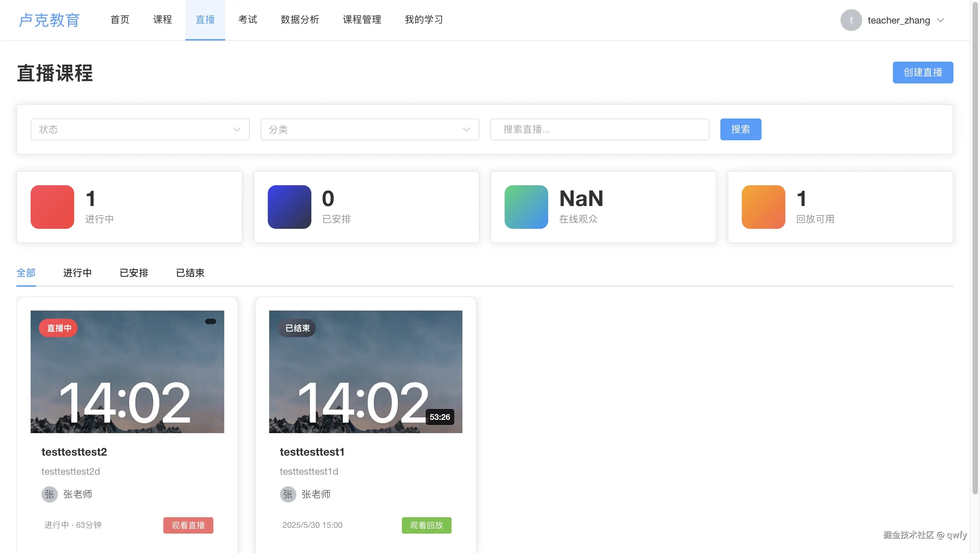Viewport: 980px width, 553px height.
Task: Click the red 进行中 stat icon
Action: tap(52, 207)
